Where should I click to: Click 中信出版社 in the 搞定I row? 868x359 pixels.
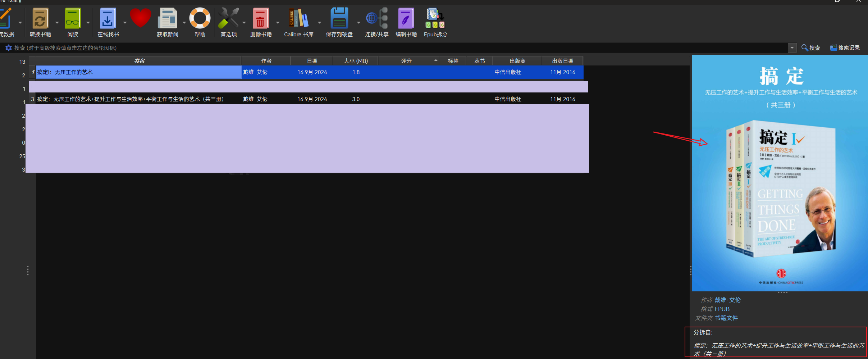click(508, 72)
